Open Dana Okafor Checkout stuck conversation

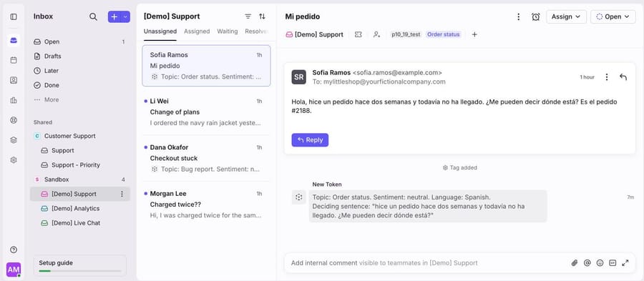pos(206,158)
